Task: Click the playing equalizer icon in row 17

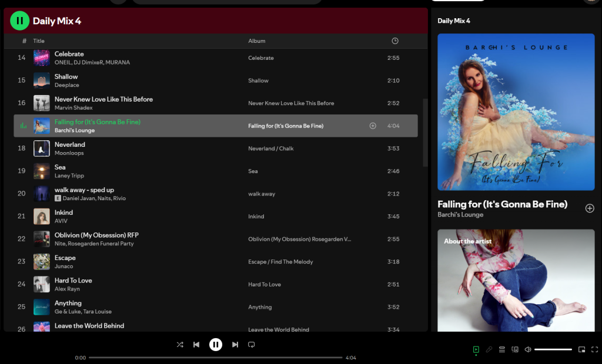Action: point(23,126)
